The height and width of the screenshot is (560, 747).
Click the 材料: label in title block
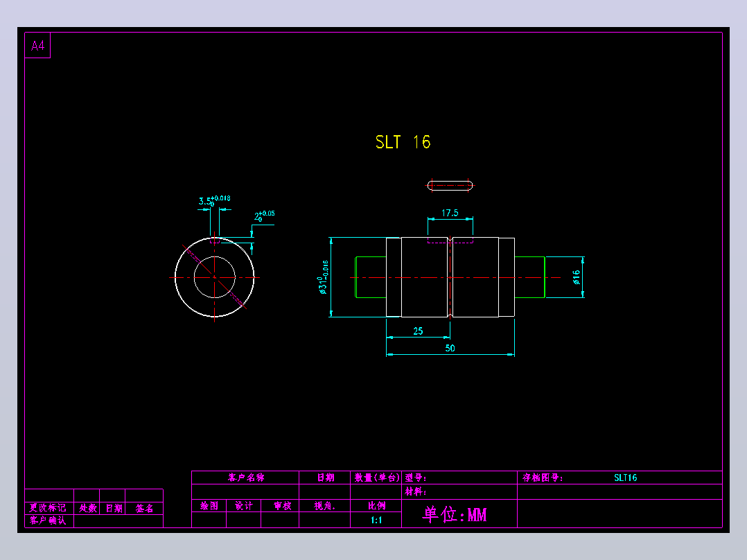[x=416, y=491]
